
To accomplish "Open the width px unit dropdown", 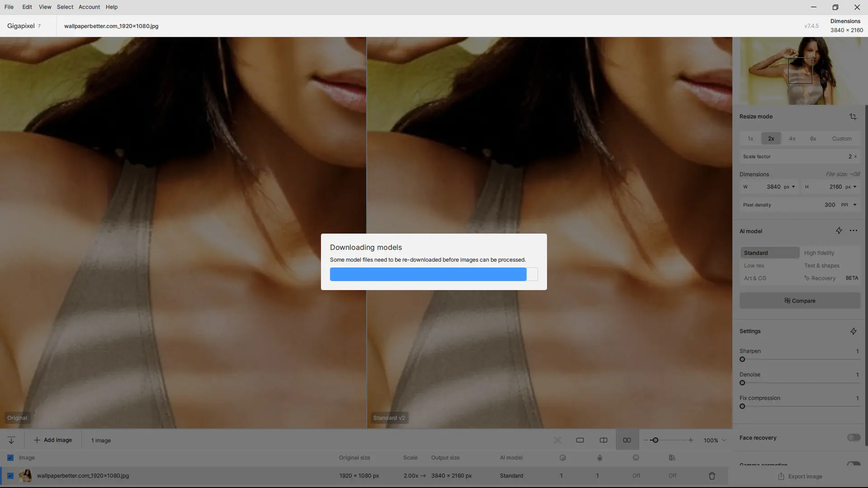I will pyautogui.click(x=789, y=187).
